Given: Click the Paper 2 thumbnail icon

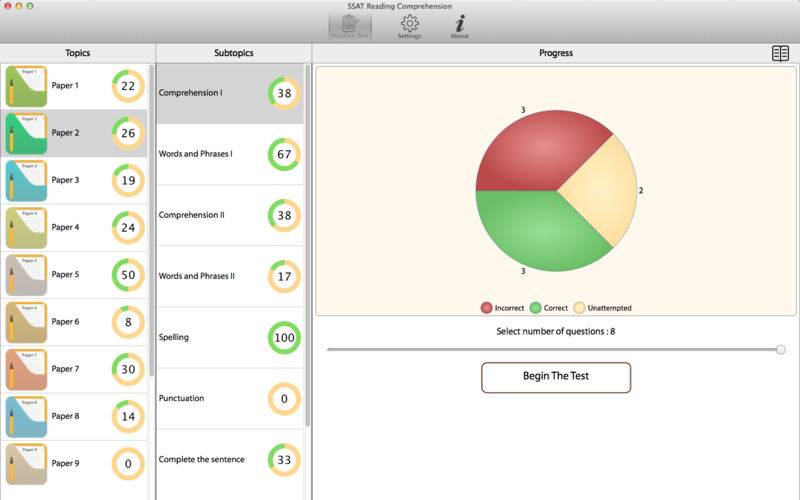Looking at the screenshot, I should 26,133.
